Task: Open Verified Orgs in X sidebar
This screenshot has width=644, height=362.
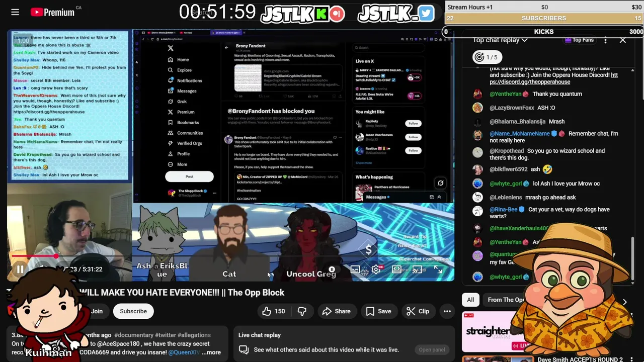Action: (185, 143)
